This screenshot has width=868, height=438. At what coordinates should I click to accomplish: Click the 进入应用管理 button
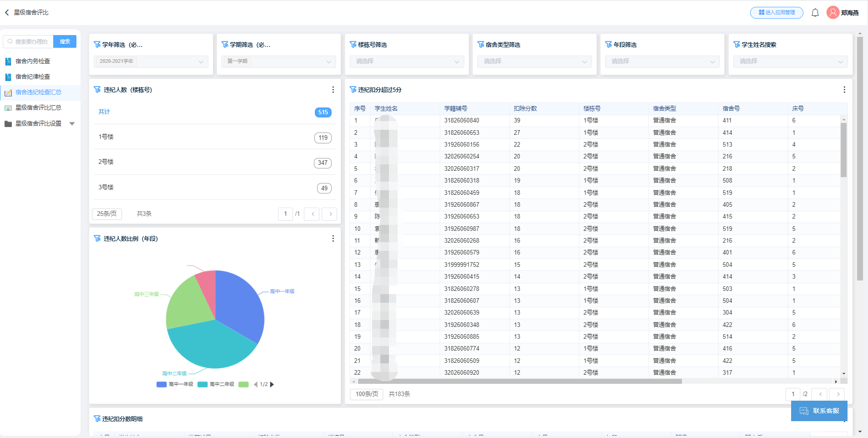pos(777,13)
